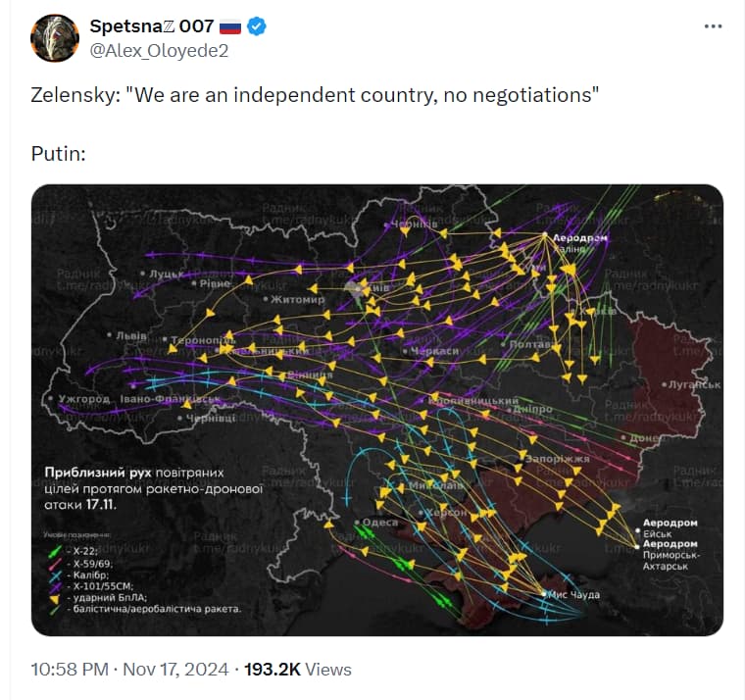Click the blue verified checkmark badge
Viewport: 745px width, 700px height.
[x=257, y=26]
